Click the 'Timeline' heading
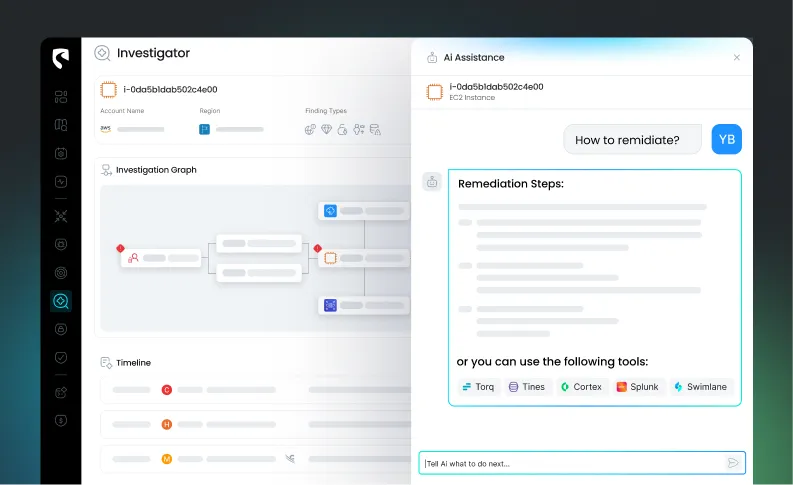The image size is (793, 485). (x=134, y=363)
